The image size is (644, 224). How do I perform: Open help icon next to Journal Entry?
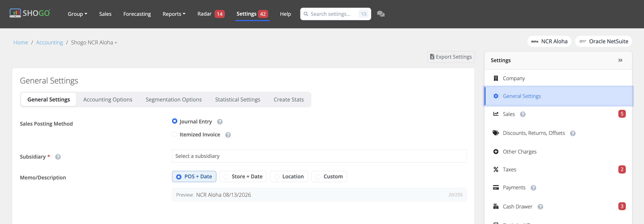(x=220, y=122)
